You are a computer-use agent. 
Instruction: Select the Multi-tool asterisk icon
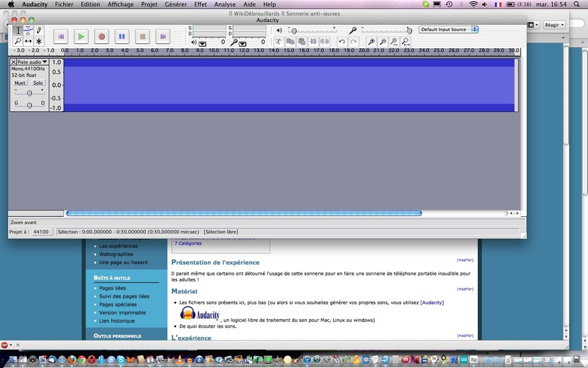pyautogui.click(x=38, y=41)
